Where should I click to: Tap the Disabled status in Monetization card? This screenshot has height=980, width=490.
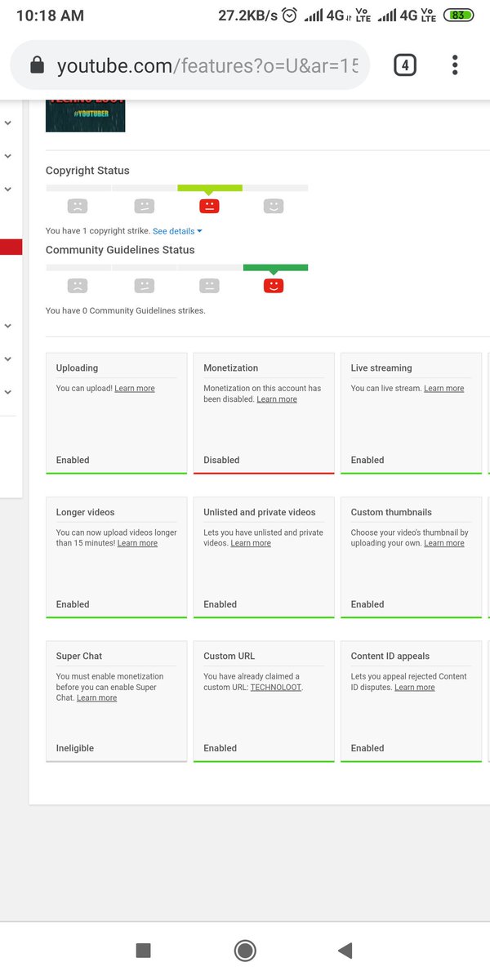(221, 460)
